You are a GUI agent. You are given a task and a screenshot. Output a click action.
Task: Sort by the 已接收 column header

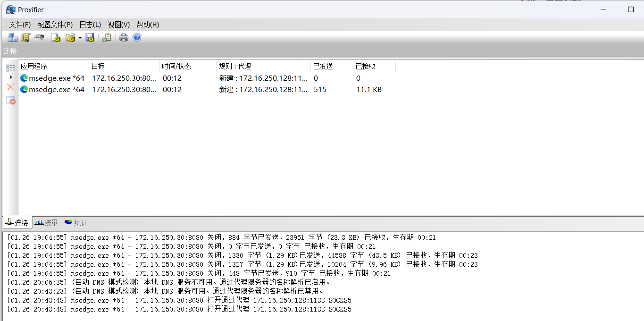click(375, 67)
